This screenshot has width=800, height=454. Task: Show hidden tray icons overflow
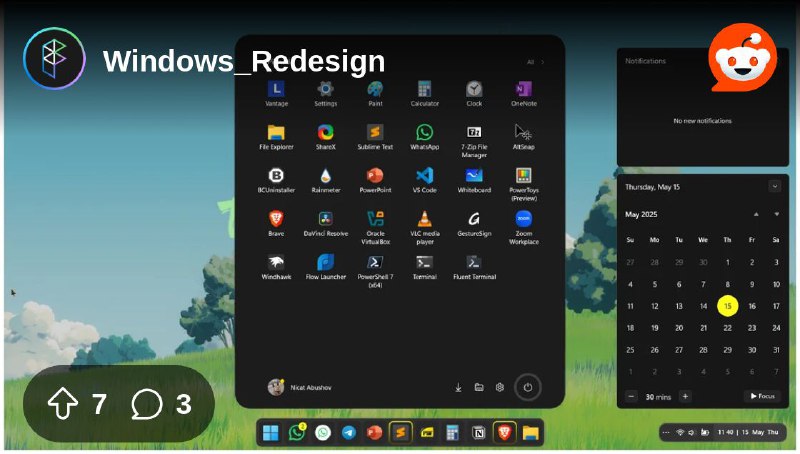coord(666,432)
